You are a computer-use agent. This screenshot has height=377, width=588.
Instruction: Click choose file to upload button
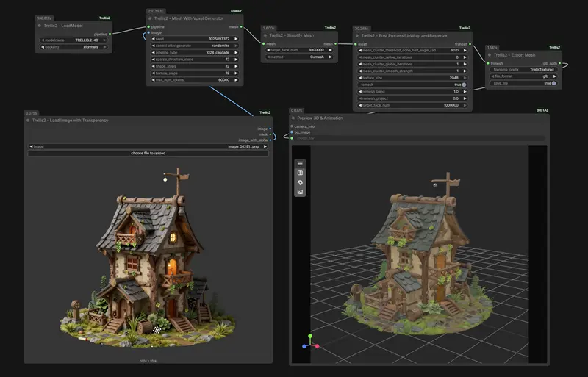[148, 154]
